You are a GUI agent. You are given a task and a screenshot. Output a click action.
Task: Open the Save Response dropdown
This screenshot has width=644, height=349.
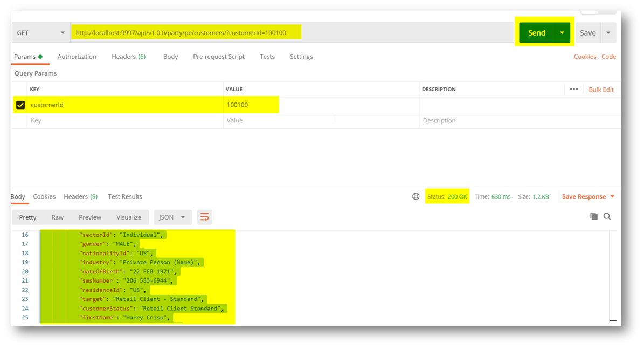pyautogui.click(x=588, y=197)
